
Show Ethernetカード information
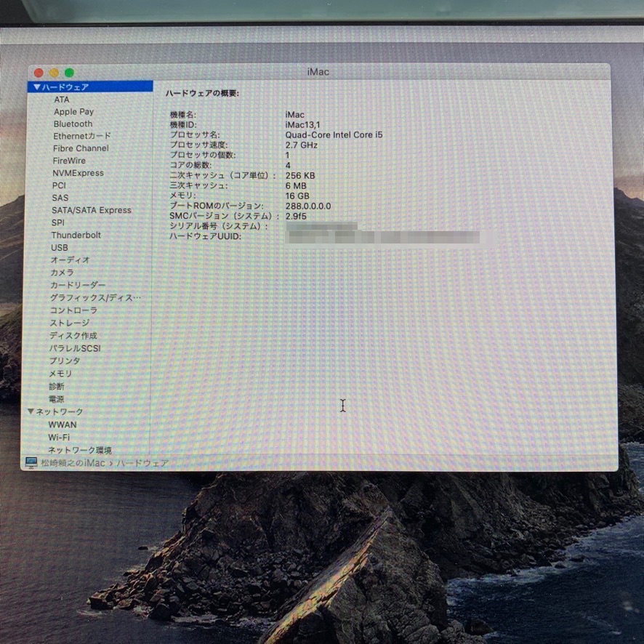(x=82, y=136)
